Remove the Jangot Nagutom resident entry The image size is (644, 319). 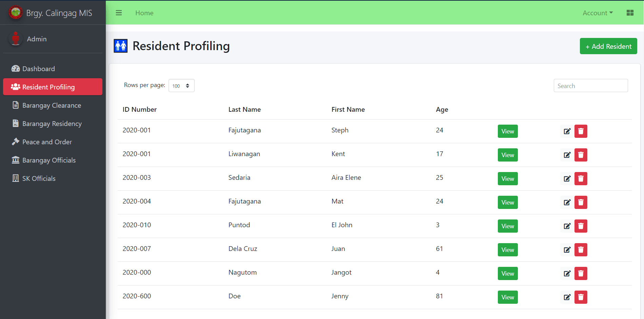click(581, 274)
